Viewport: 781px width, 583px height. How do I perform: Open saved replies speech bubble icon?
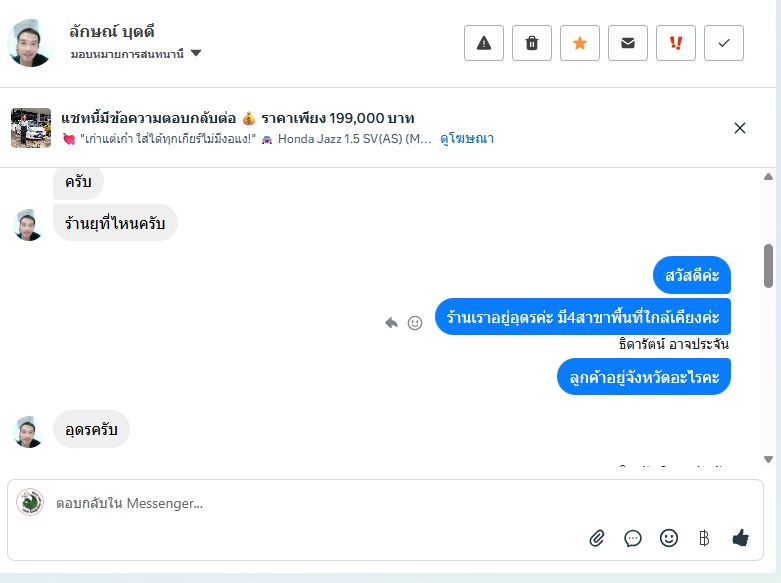(633, 538)
